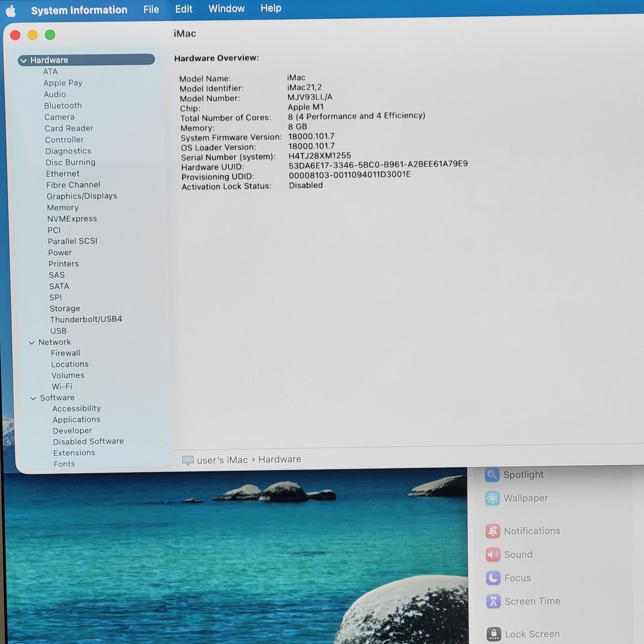
Task: Click Hardware in the path bar
Action: click(x=280, y=459)
